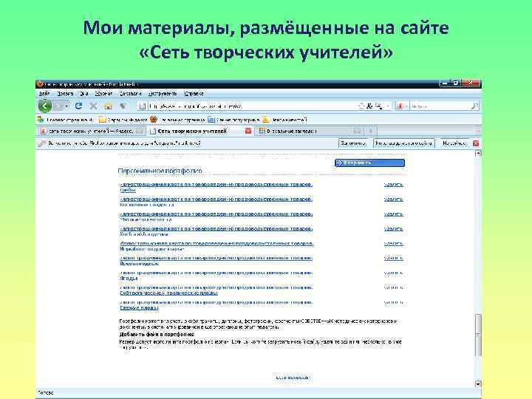The width and height of the screenshot is (532, 399).
Task: Click the vertical scrollbar thumb
Action: pyautogui.click(x=478, y=335)
